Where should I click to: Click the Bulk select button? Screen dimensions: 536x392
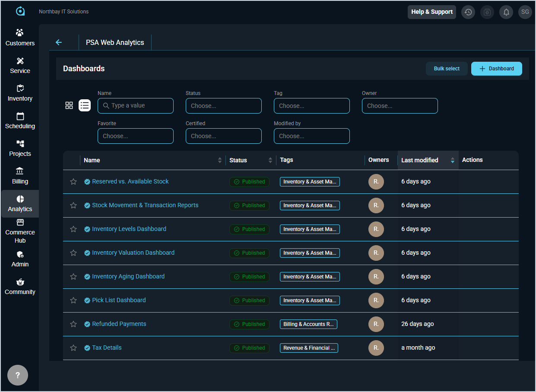click(x=447, y=69)
